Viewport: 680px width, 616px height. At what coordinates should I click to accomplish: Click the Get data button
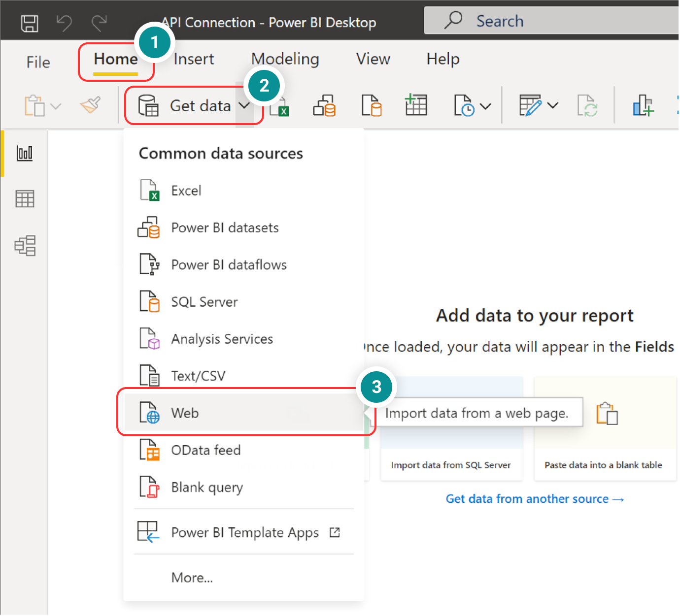click(x=185, y=106)
